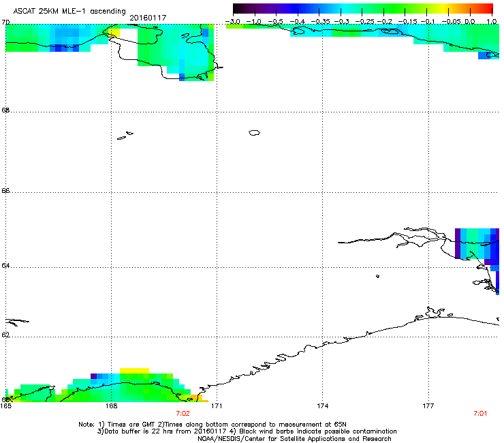Select the -0.15 color scale label
The width and height of the screenshot is (504, 443).
[x=407, y=22]
